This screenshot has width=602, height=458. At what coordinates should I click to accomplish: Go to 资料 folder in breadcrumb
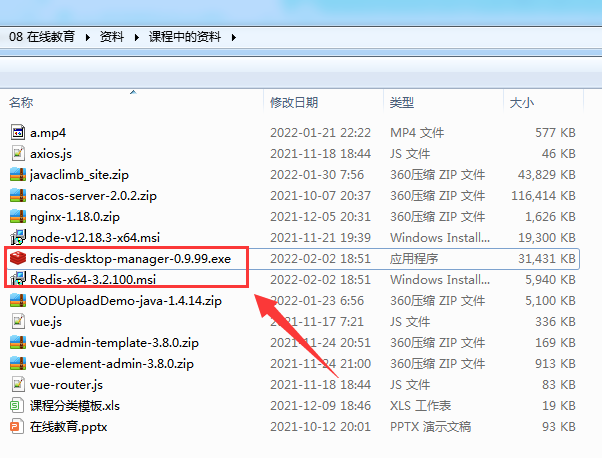pyautogui.click(x=112, y=37)
